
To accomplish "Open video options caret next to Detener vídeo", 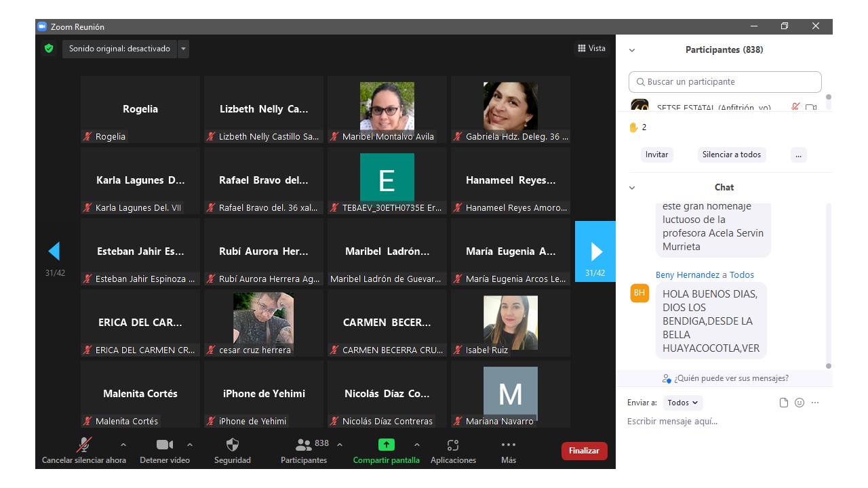I will click(x=189, y=445).
